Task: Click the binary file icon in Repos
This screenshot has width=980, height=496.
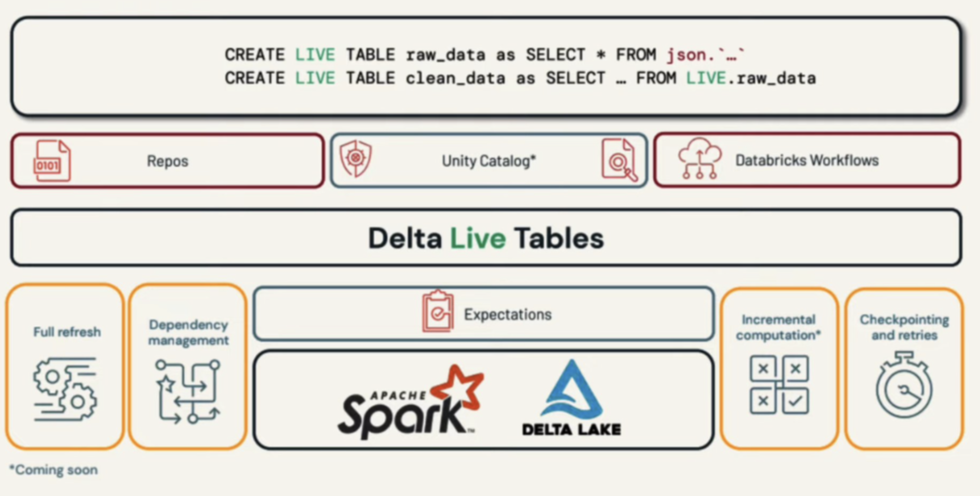Action: tap(52, 161)
